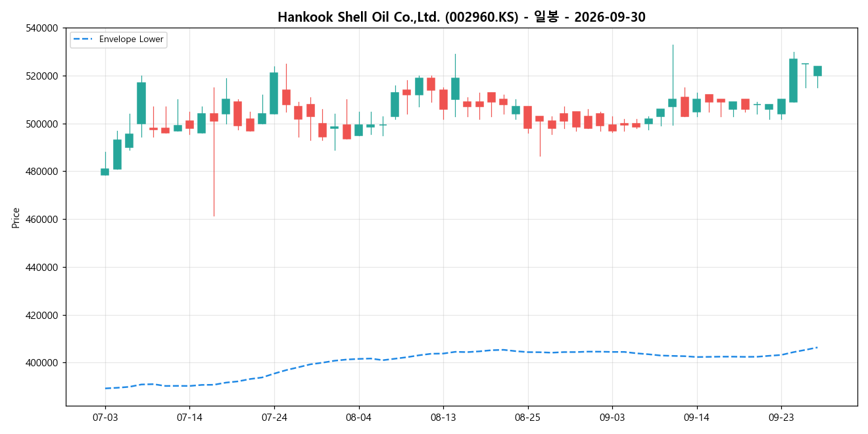Viewport: 868px width, 434px height.
Task: Click the 500000 y-axis tick label
Action: (42, 124)
